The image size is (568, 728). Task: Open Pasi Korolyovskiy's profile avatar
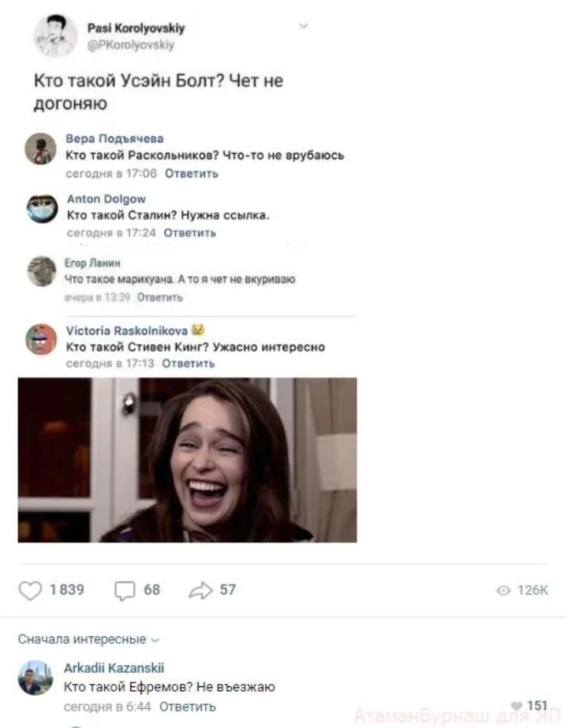coord(55,35)
